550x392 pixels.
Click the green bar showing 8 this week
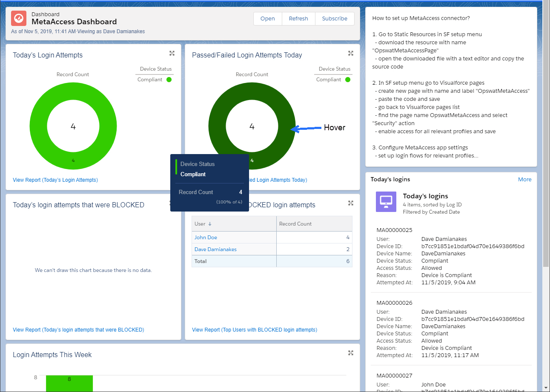click(69, 383)
